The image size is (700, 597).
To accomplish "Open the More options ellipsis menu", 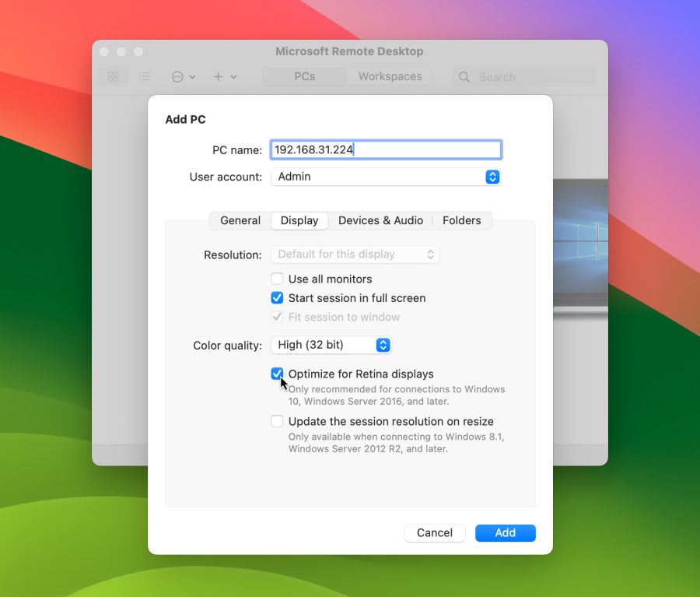I will pos(177,76).
